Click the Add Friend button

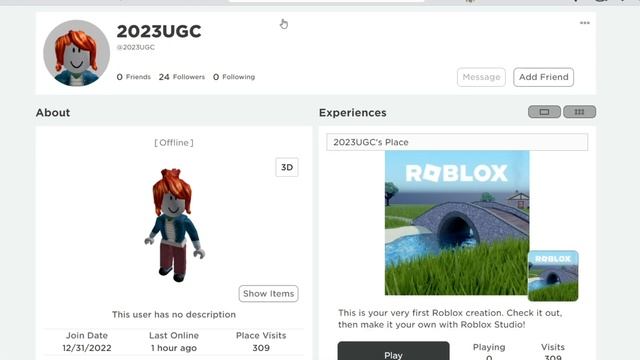pyautogui.click(x=543, y=77)
